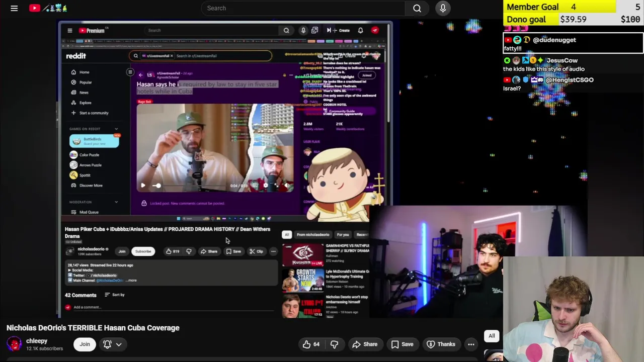Open Popular in the reddit sidebar
644x362 pixels.
tap(82, 82)
